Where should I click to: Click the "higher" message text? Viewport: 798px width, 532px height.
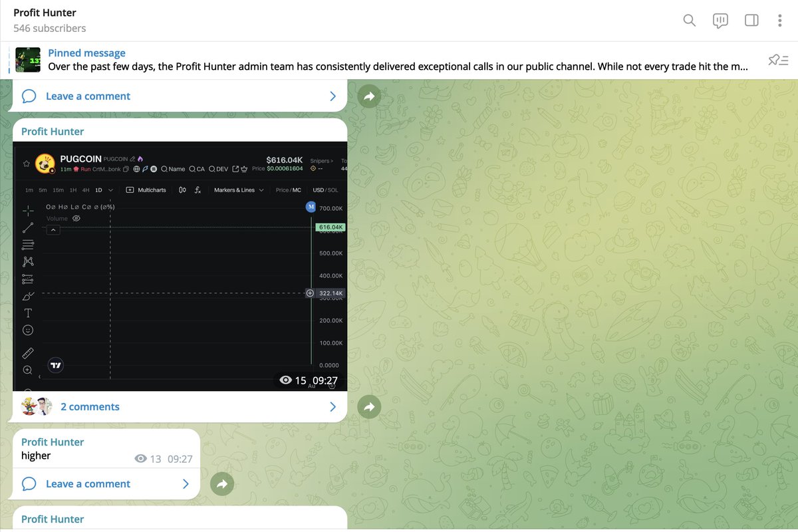[36, 456]
